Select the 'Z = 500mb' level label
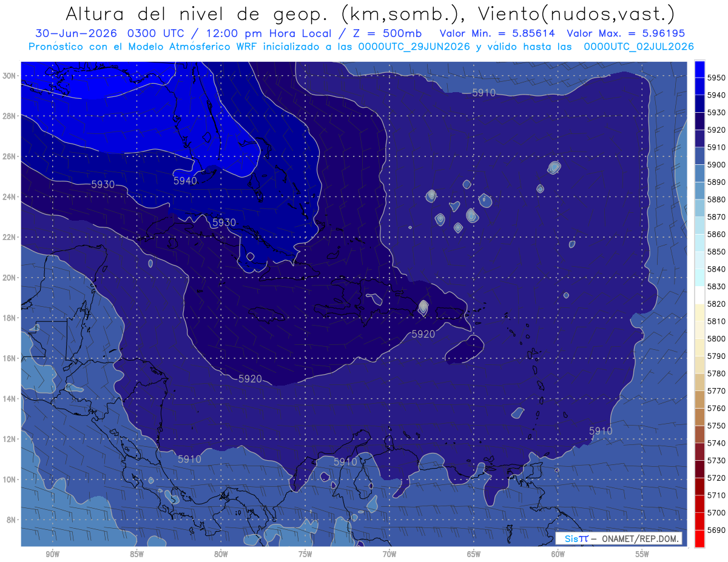 (386, 34)
